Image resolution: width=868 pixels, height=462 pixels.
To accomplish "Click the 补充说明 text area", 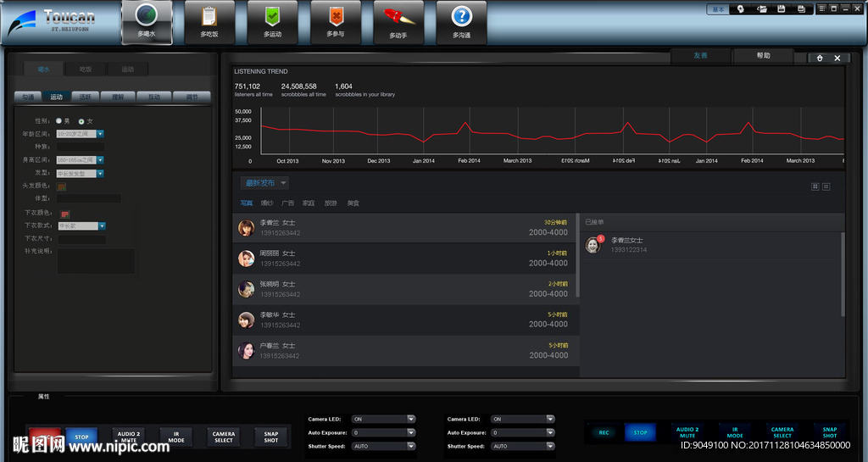I will pyautogui.click(x=97, y=261).
